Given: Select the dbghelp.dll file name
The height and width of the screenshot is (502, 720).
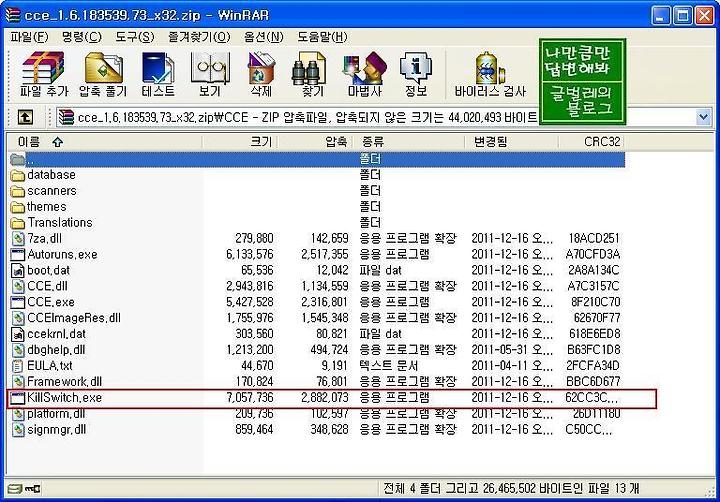Looking at the screenshot, I should click(x=56, y=350).
